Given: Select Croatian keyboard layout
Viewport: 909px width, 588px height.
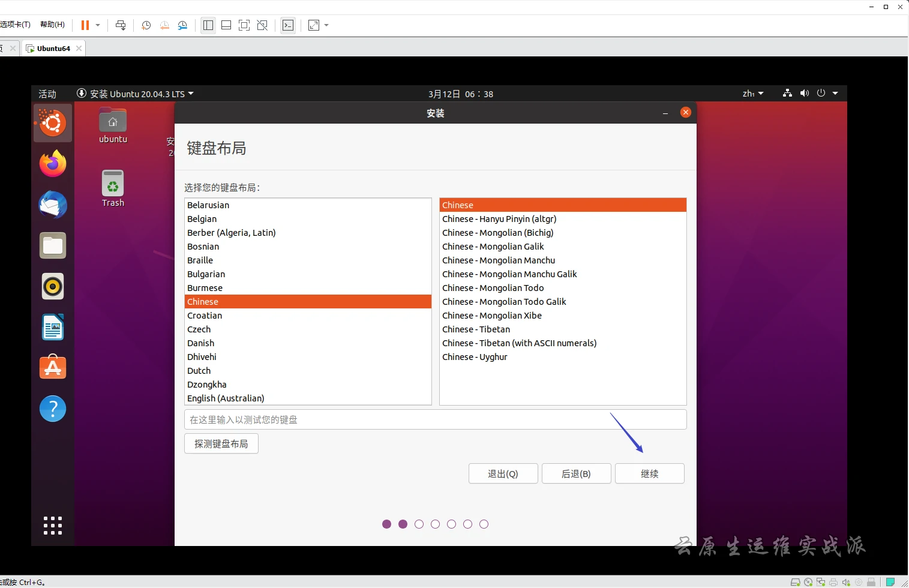Looking at the screenshot, I should coord(308,316).
